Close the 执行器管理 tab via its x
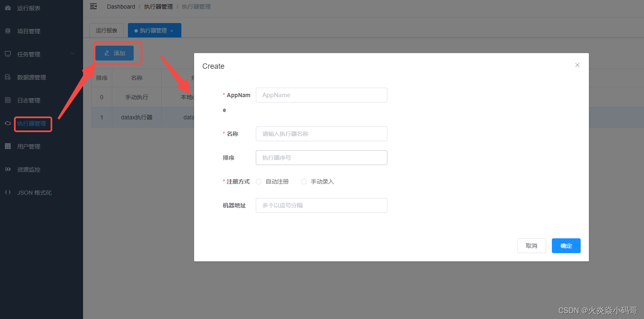The width and height of the screenshot is (644, 319). pos(172,31)
